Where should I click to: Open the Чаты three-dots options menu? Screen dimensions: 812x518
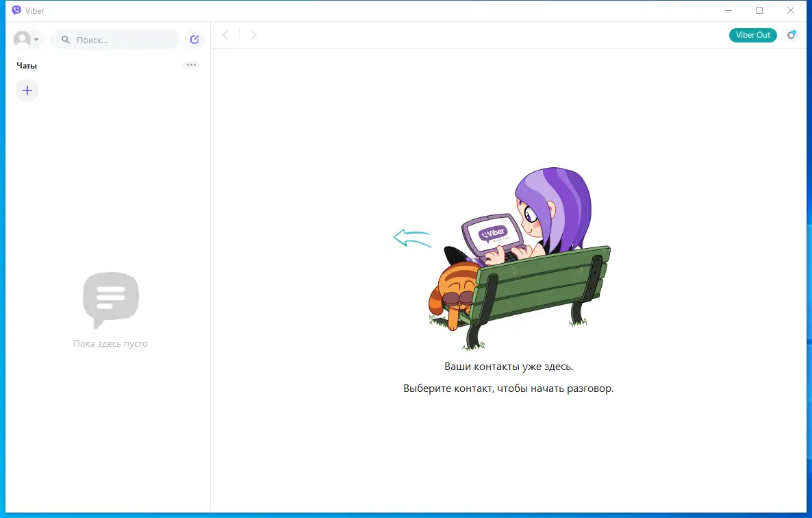pyautogui.click(x=191, y=64)
